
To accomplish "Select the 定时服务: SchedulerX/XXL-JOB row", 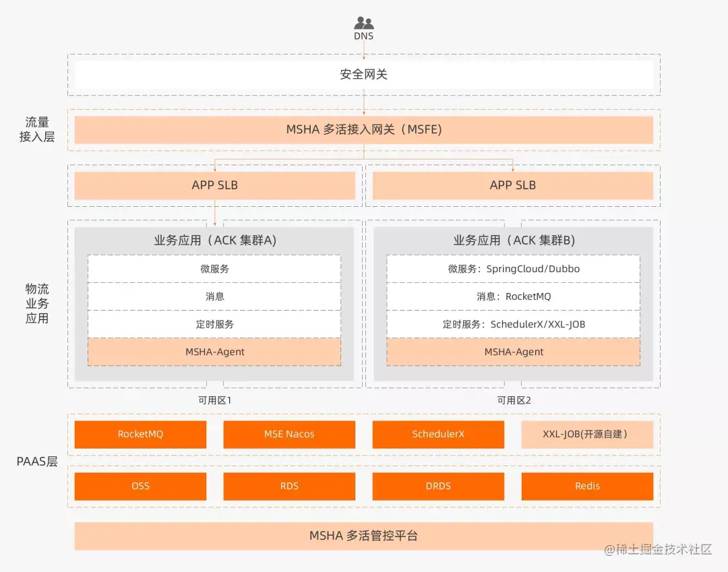I will [514, 324].
